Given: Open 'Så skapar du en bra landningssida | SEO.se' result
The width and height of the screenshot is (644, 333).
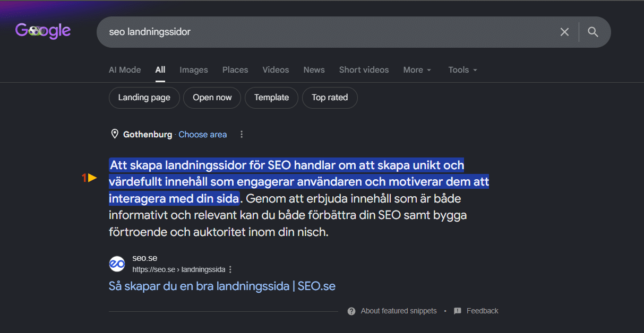Looking at the screenshot, I should click(x=222, y=286).
